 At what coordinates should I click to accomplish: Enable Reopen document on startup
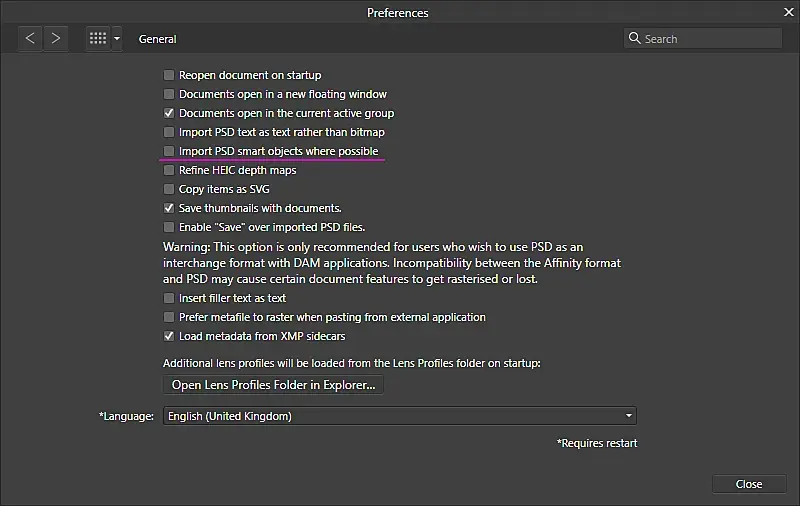[169, 75]
